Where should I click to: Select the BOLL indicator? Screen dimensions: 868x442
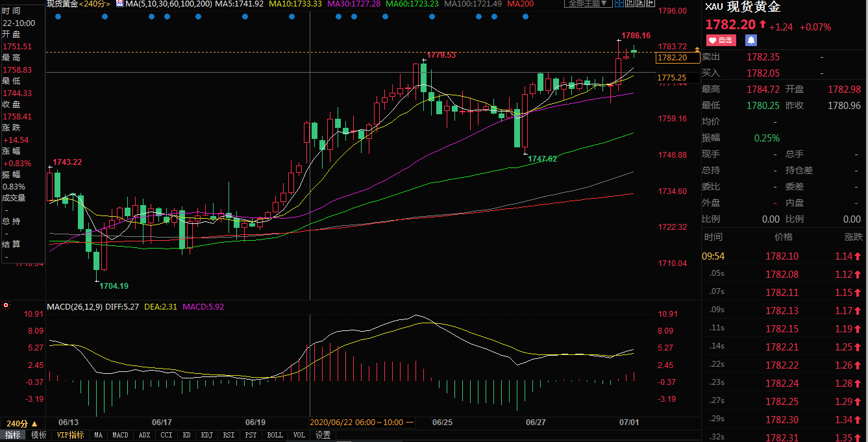pos(275,435)
